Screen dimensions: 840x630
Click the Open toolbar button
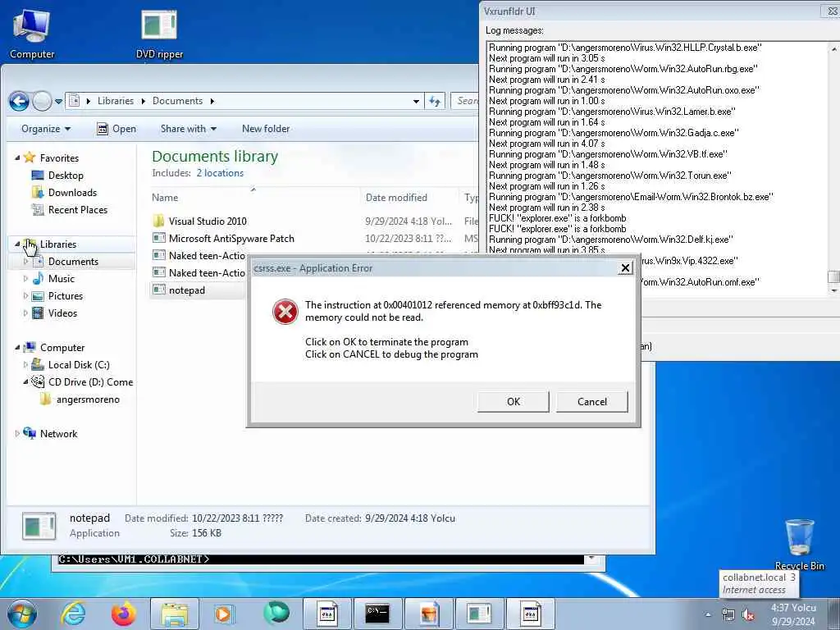[x=116, y=129]
